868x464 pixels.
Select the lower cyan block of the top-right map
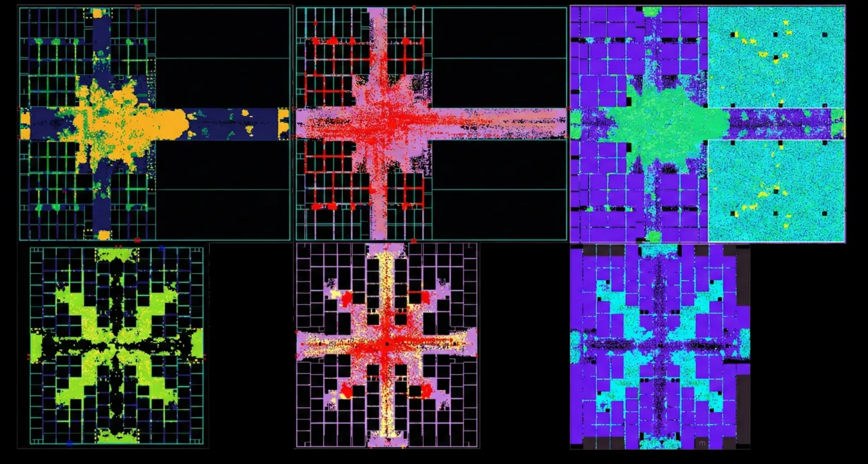coord(776,190)
